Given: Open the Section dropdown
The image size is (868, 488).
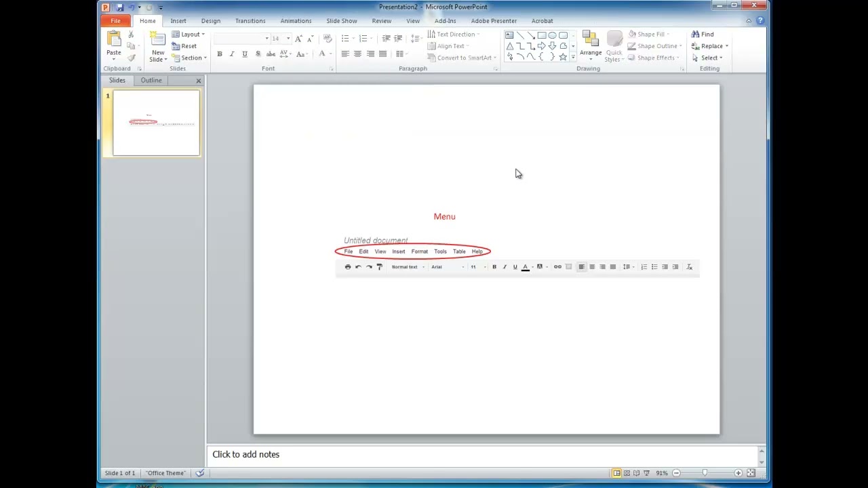Looking at the screenshot, I should 189,58.
